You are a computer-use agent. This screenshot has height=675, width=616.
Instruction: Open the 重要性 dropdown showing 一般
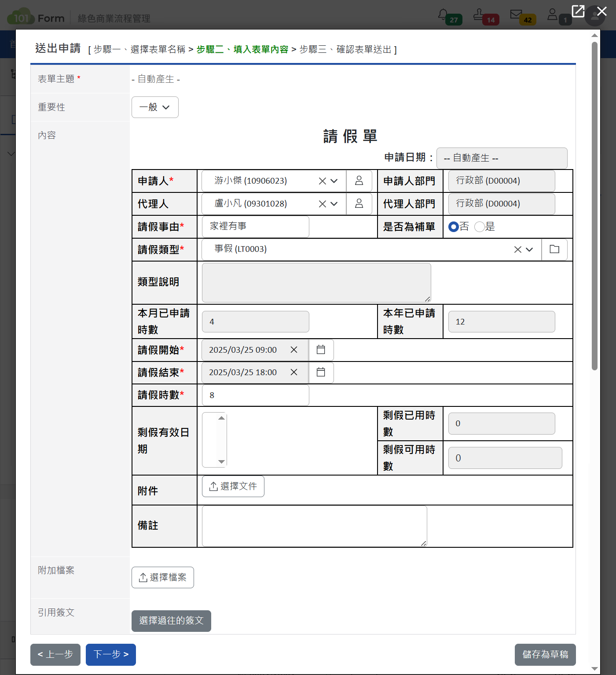(x=155, y=107)
